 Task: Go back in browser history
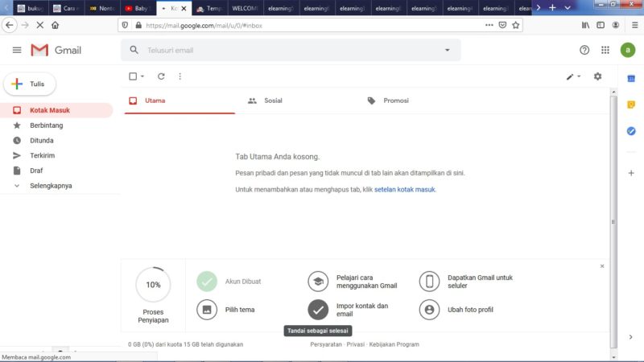9,25
